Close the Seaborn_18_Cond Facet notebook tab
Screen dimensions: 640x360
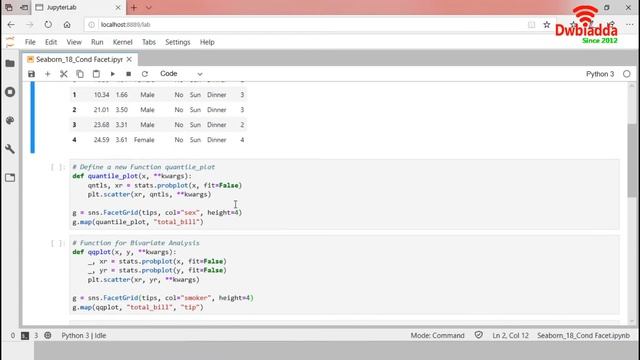129,60
